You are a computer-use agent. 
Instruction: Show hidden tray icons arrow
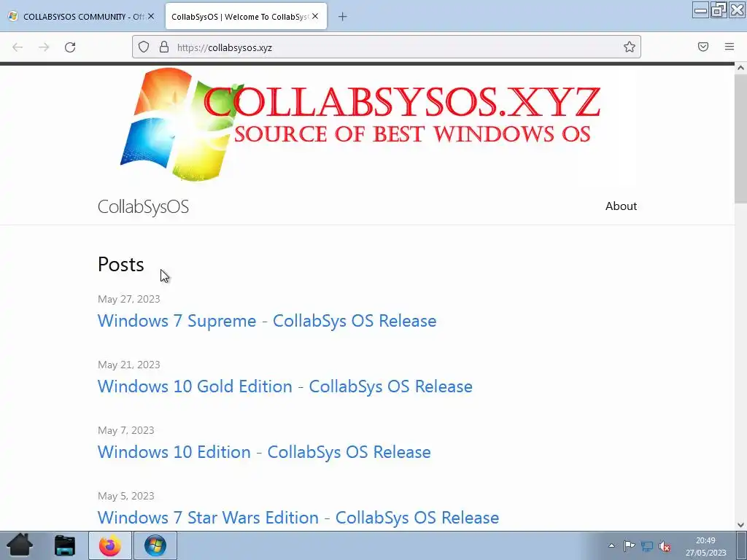(612, 545)
